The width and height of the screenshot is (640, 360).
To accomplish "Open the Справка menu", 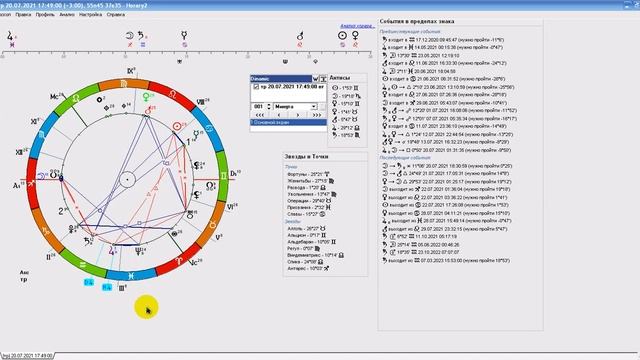I will [116, 14].
